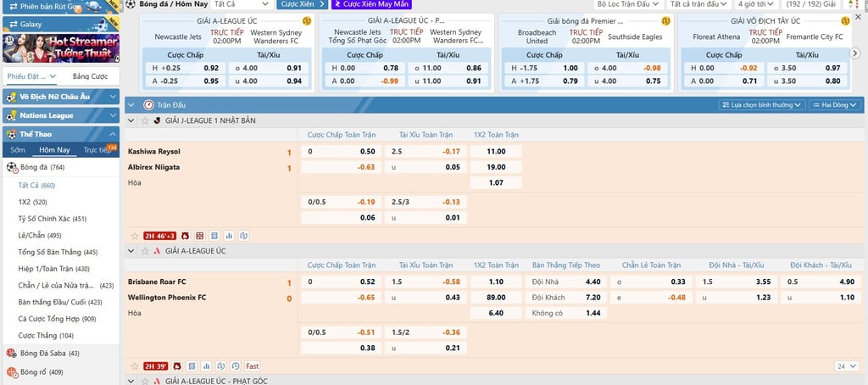868x385 pixels.
Task: Bet Brisbane Roar handicap odds 0.52
Action: (x=341, y=282)
